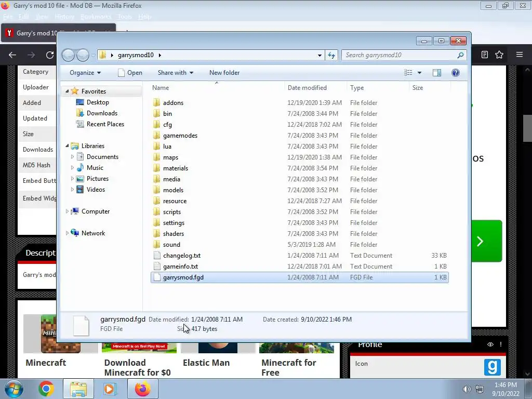Sort by the Name column header
532x399 pixels.
pos(217,87)
